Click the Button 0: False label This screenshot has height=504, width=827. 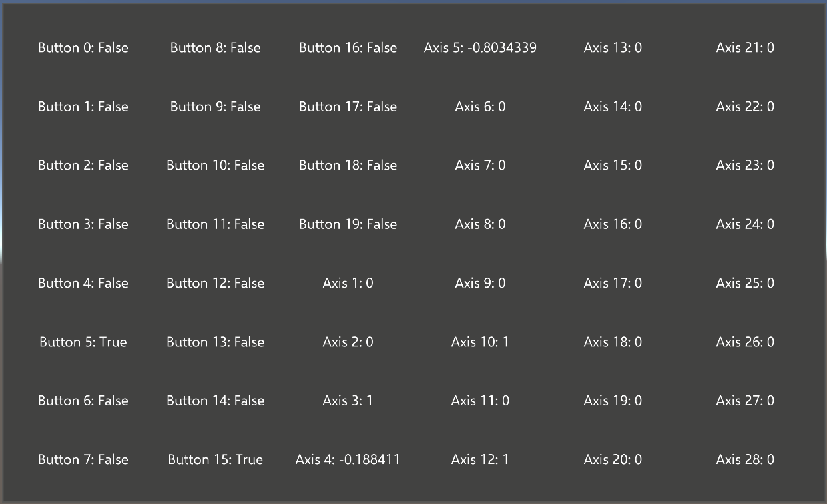83,47
